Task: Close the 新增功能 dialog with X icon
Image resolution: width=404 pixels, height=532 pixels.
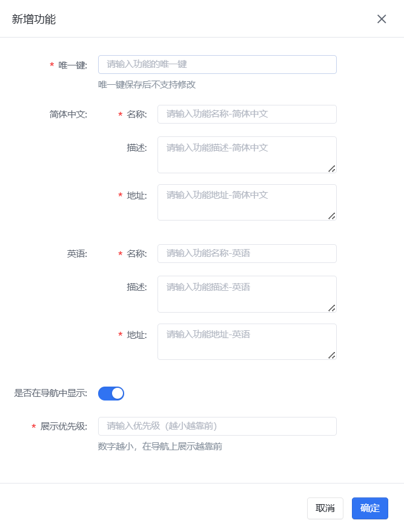Action: pos(382,19)
